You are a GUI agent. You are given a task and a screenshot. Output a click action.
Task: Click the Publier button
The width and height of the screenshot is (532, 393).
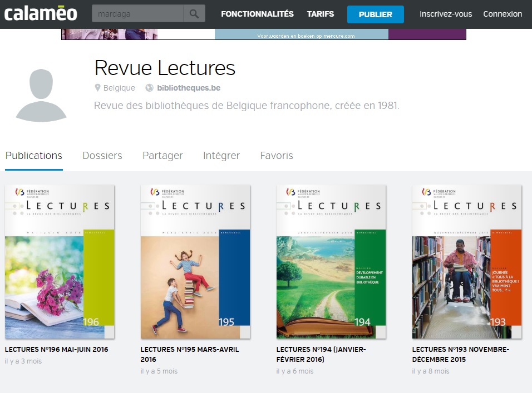pyautogui.click(x=375, y=14)
